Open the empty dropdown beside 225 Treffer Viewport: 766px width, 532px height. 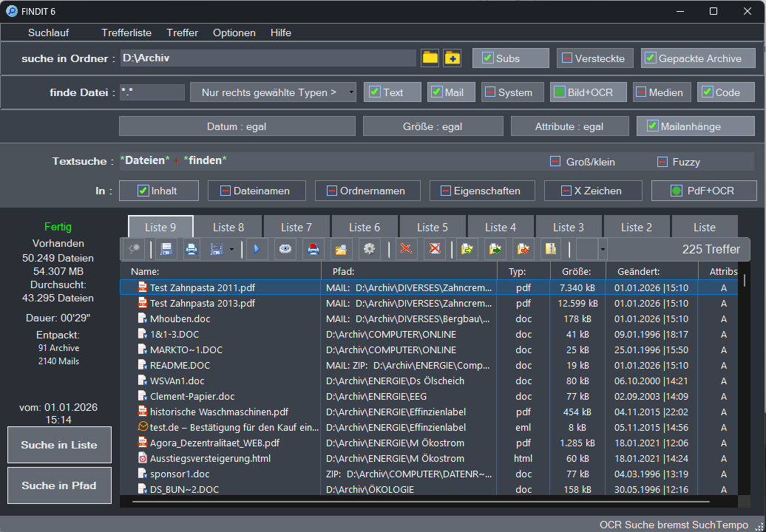(603, 250)
